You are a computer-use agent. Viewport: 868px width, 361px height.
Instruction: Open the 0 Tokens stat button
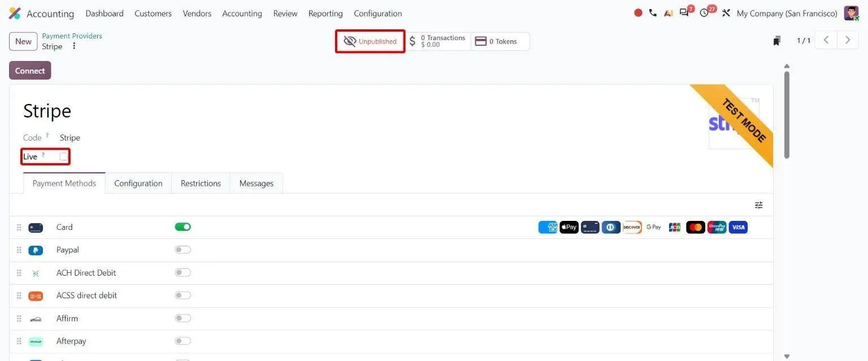pos(500,41)
